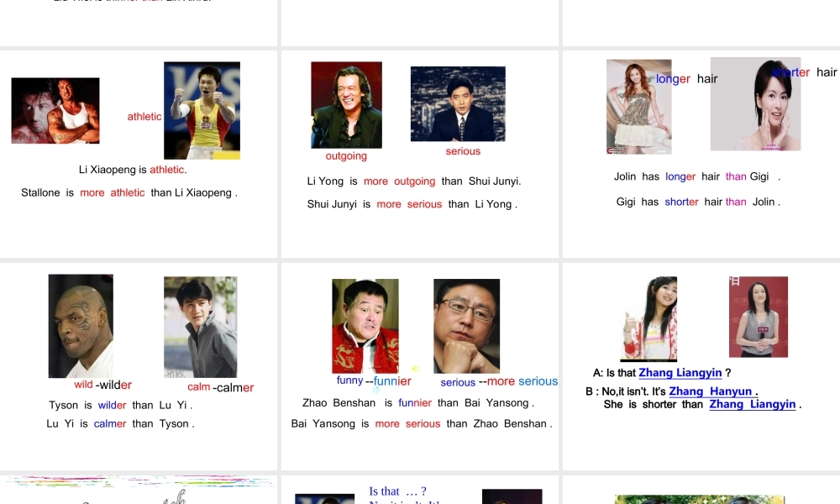This screenshot has width=840, height=504.
Task: Click 'Zhao Benshan is funnier' sentence
Action: click(x=418, y=402)
